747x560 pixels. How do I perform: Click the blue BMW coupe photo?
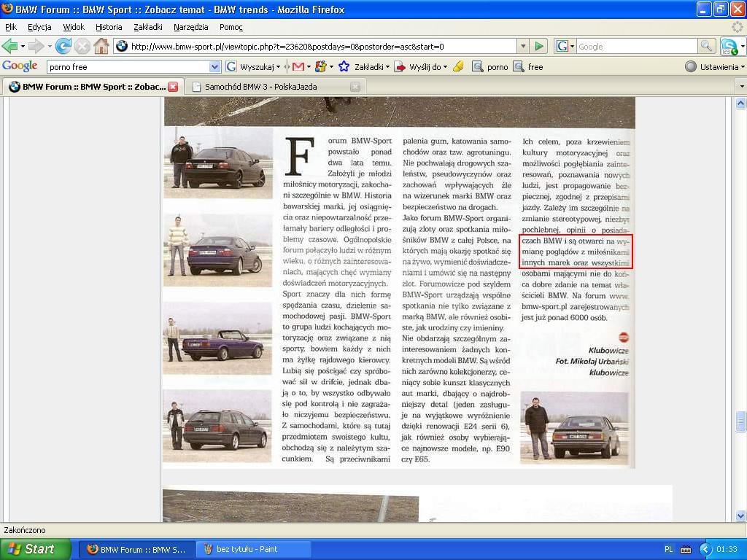click(217, 251)
